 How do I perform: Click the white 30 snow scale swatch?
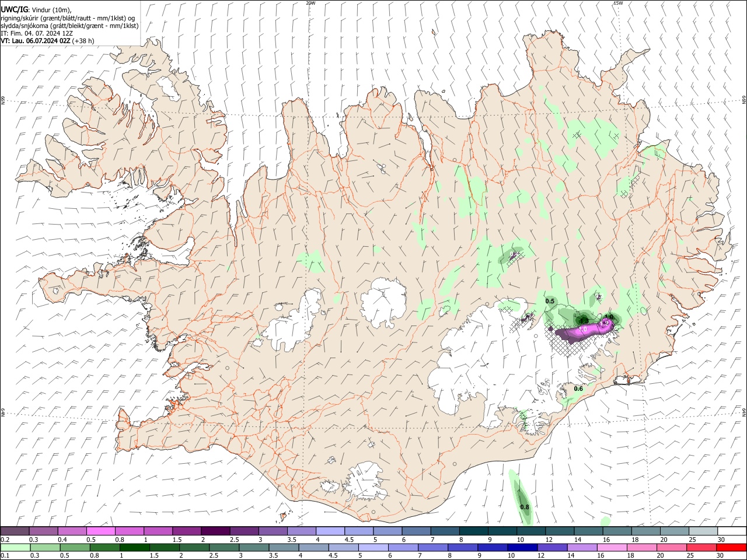click(731, 531)
